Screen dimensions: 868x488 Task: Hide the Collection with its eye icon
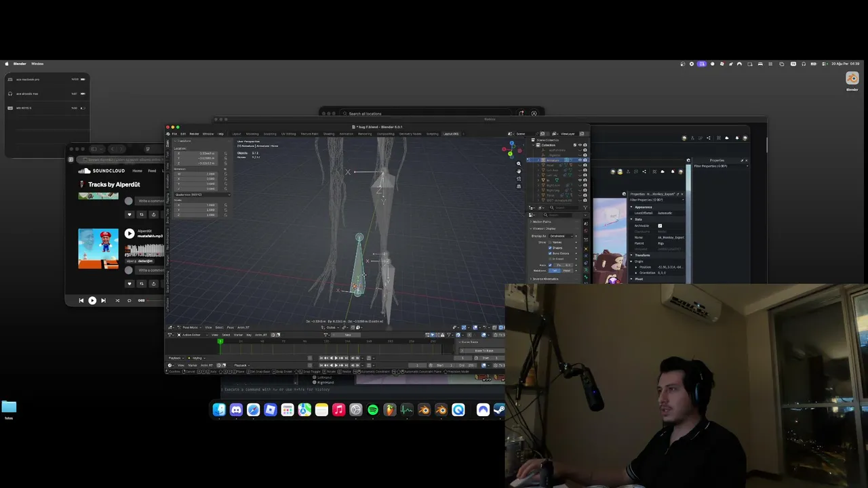pos(580,145)
